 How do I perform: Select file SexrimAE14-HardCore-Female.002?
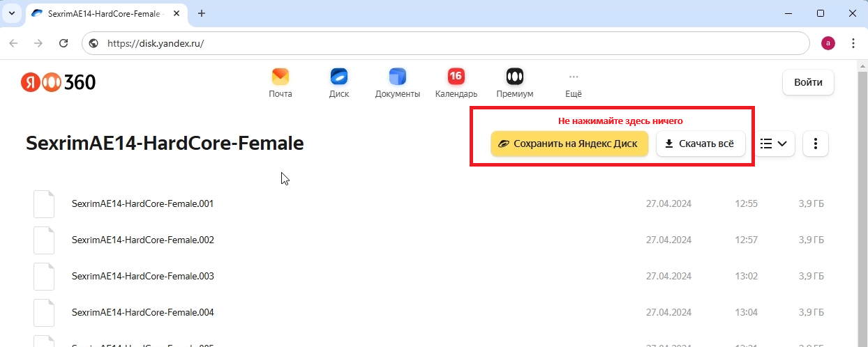(x=142, y=240)
